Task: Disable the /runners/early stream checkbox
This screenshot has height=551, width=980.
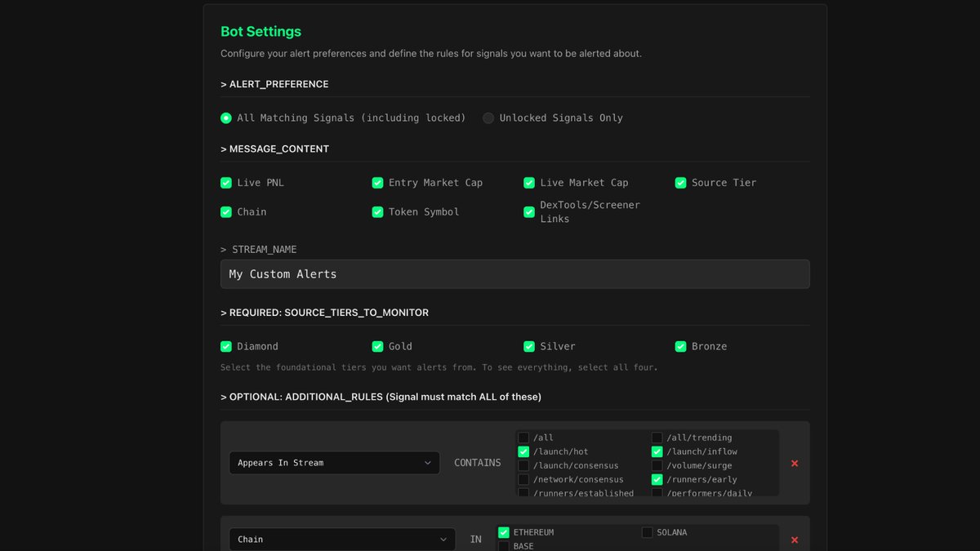Action: click(x=657, y=479)
